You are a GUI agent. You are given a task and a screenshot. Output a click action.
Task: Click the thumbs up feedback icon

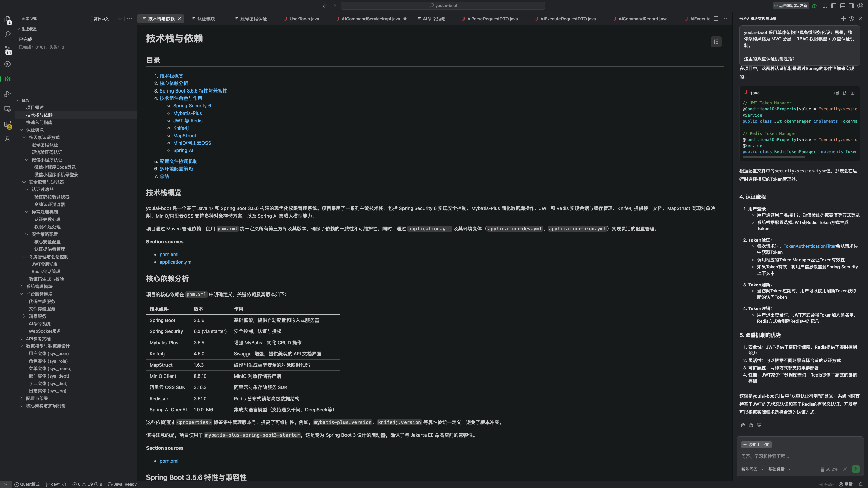[751, 425]
